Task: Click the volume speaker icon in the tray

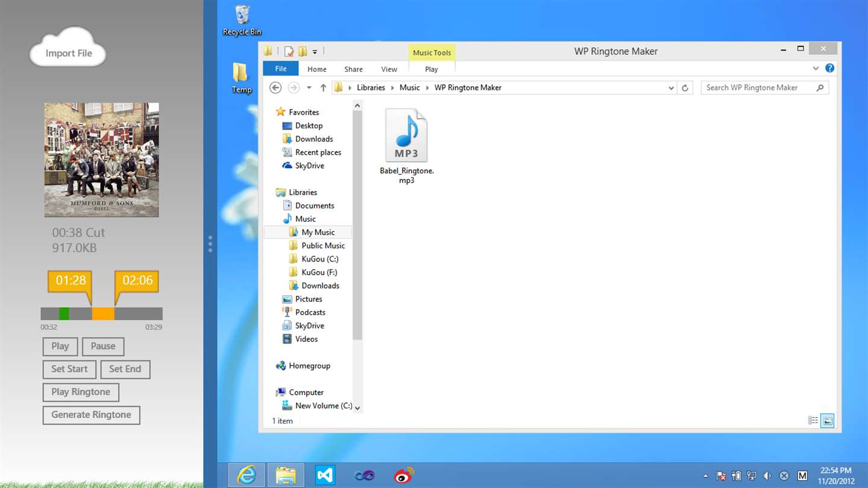Action: [767, 476]
